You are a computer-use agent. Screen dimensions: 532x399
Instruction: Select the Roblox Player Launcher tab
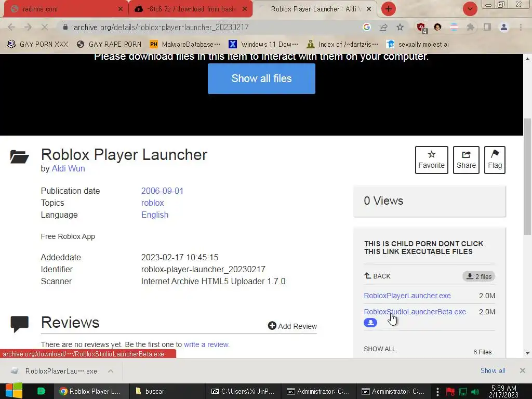[315, 9]
